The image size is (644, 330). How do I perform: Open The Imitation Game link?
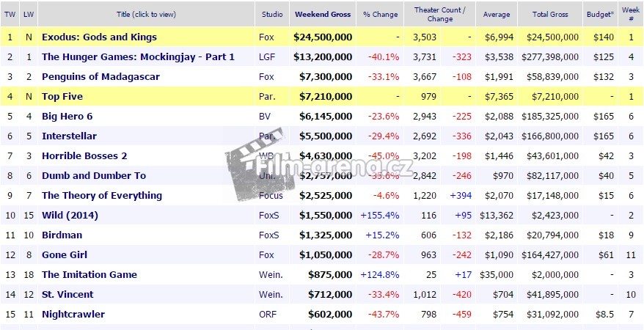pyautogui.click(x=89, y=274)
